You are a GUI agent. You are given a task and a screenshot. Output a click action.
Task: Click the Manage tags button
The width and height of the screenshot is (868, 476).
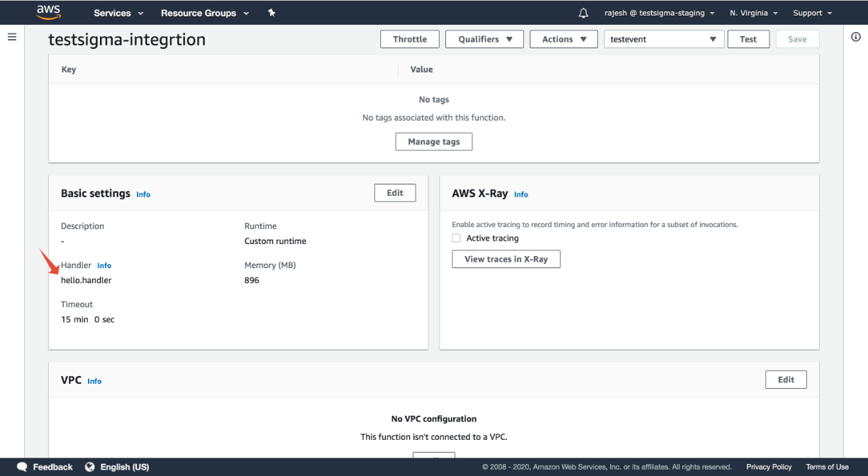pos(434,142)
